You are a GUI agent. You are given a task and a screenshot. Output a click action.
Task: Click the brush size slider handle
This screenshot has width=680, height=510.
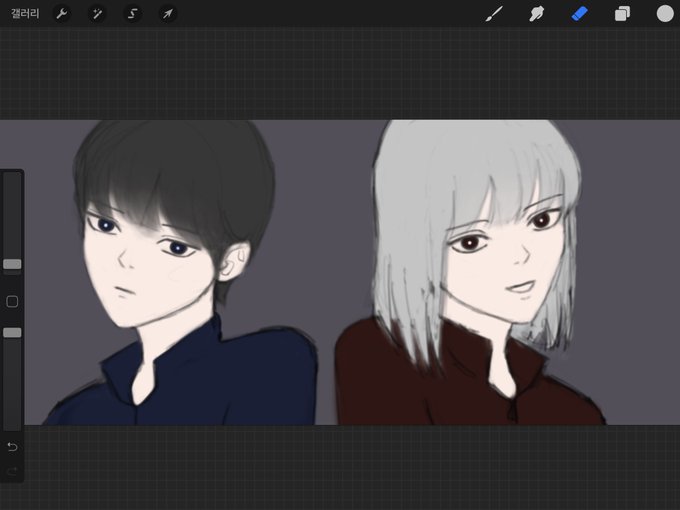click(x=12, y=264)
